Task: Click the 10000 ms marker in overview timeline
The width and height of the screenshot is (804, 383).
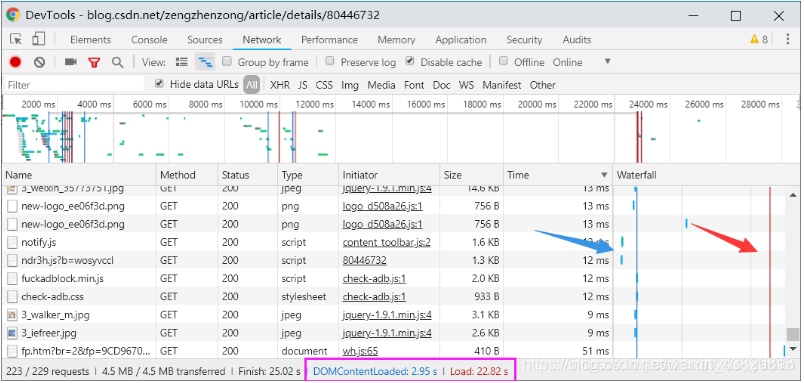Action: (x=258, y=105)
